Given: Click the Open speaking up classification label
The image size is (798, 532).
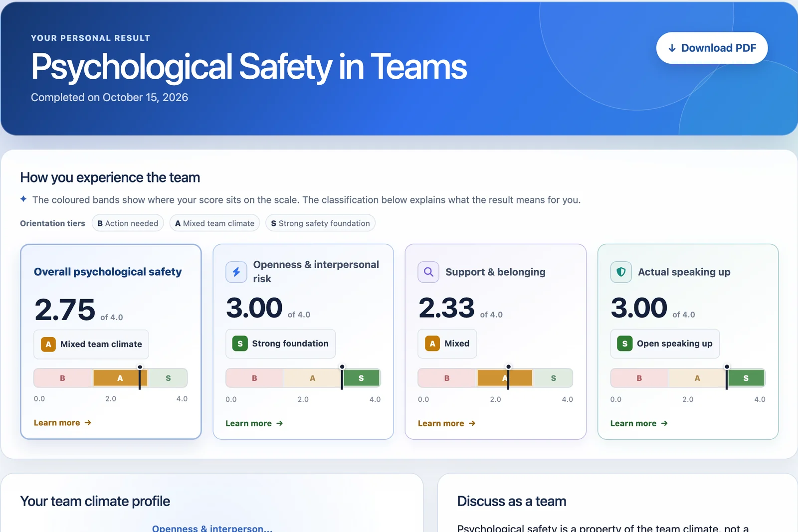Looking at the screenshot, I should (674, 344).
